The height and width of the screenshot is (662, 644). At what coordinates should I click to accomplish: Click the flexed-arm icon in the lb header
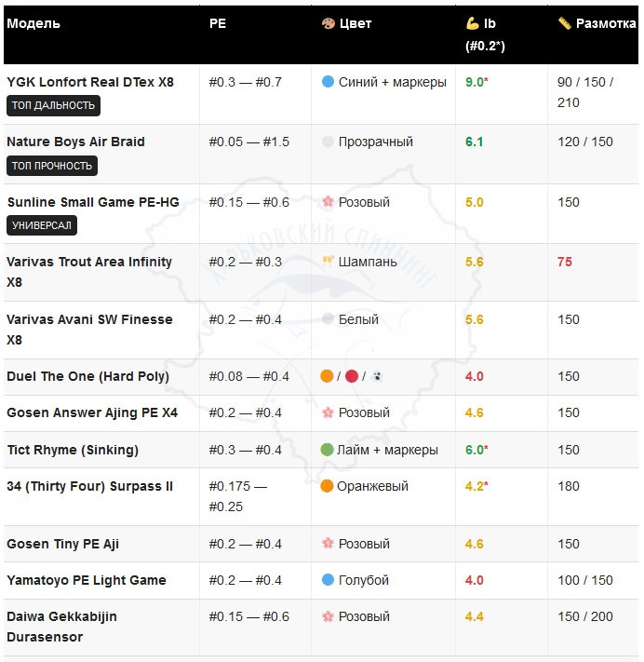472,23
